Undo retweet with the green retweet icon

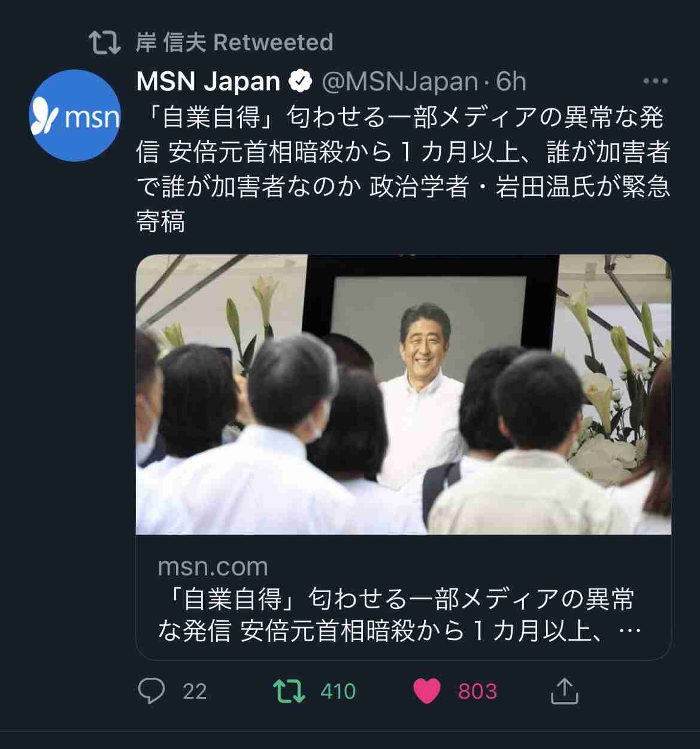coord(289,691)
